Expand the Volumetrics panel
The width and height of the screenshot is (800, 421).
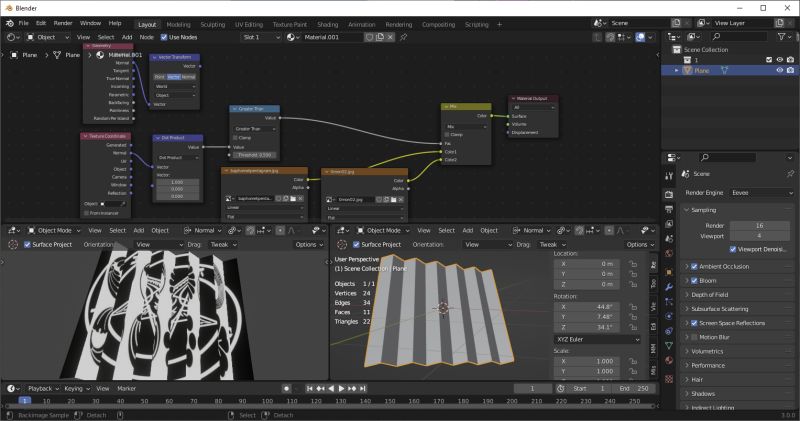point(687,352)
